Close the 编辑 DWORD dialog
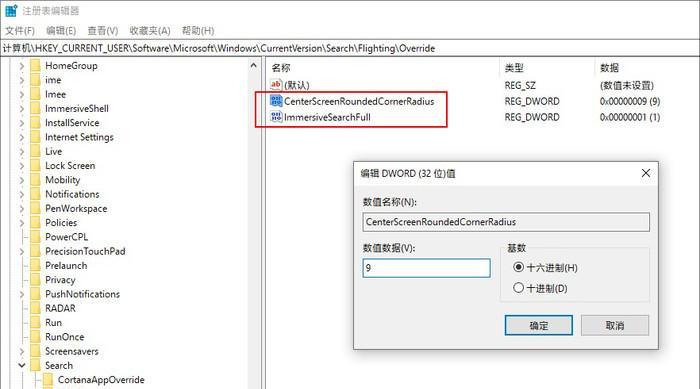This screenshot has height=389, width=700. [646, 173]
